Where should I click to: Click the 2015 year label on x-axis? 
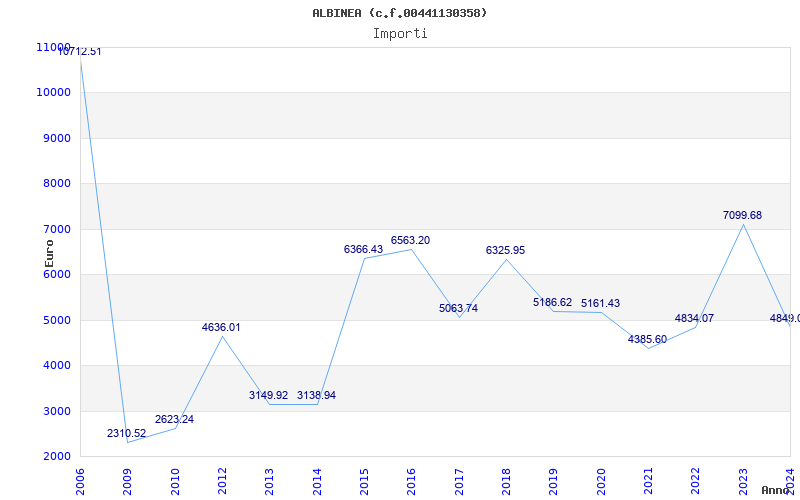(364, 482)
